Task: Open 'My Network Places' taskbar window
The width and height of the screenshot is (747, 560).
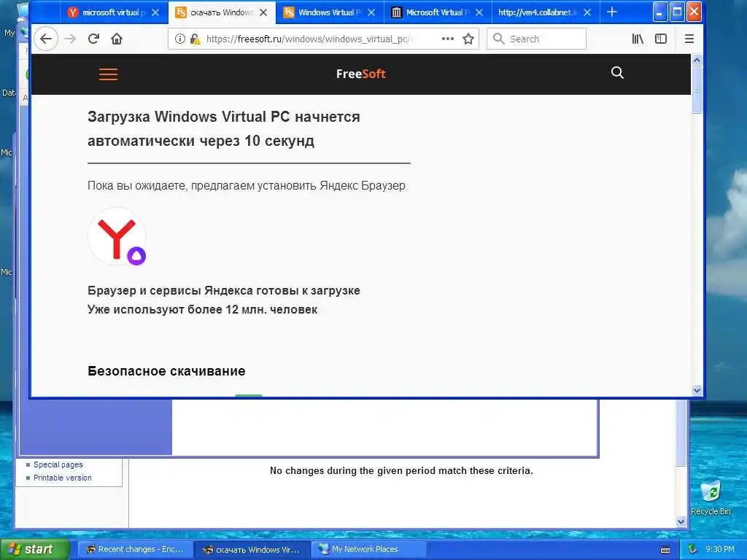Action: [x=368, y=549]
